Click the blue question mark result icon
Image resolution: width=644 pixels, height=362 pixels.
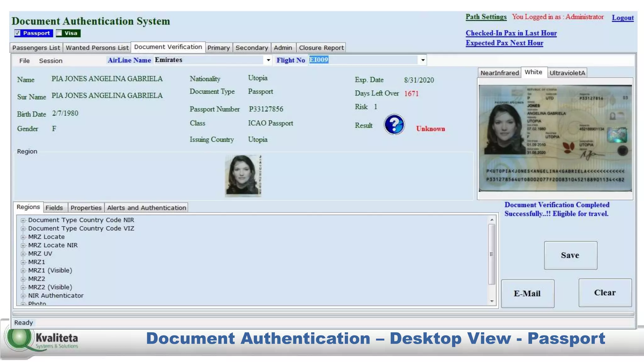pos(394,124)
